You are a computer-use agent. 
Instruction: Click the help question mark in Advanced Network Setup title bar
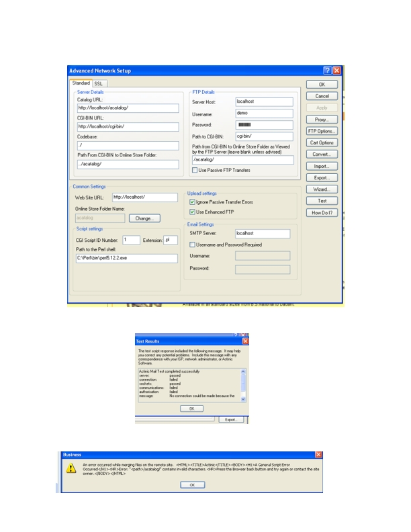[x=326, y=71]
